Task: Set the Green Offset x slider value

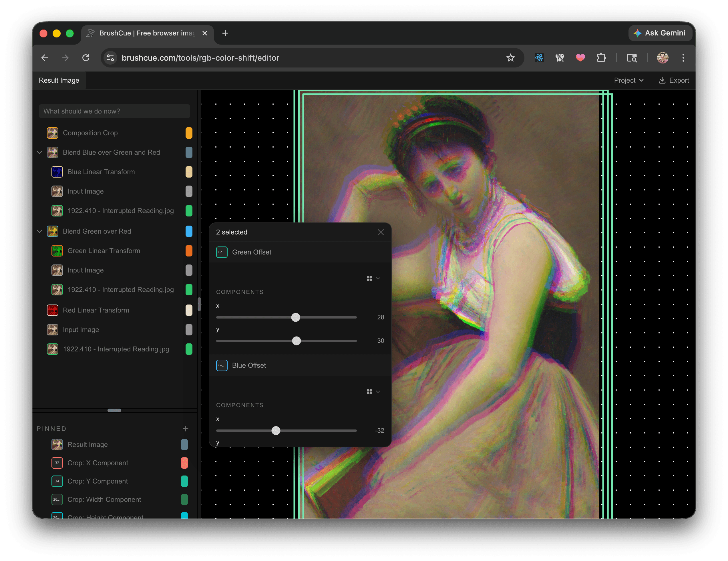Action: click(x=295, y=317)
